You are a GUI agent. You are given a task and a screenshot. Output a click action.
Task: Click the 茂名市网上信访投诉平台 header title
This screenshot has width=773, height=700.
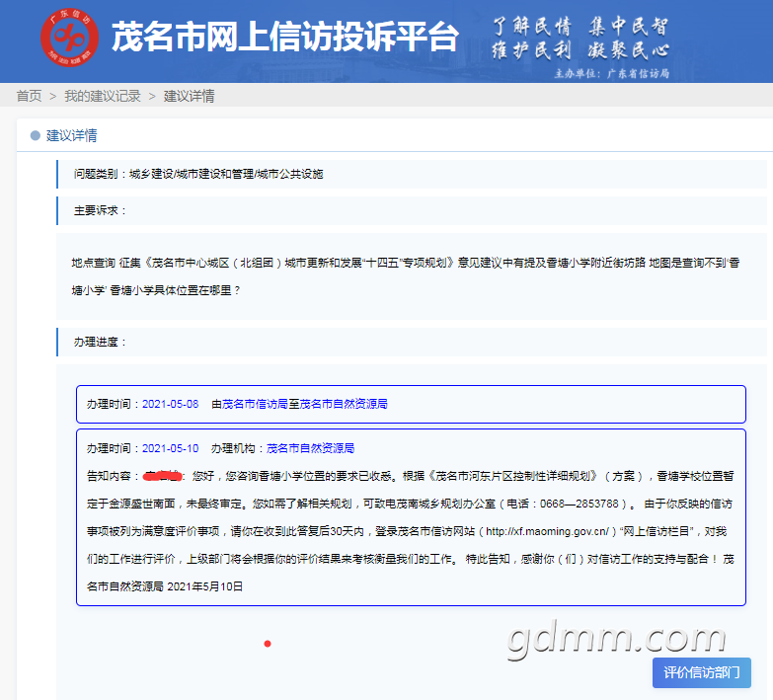coord(284,37)
